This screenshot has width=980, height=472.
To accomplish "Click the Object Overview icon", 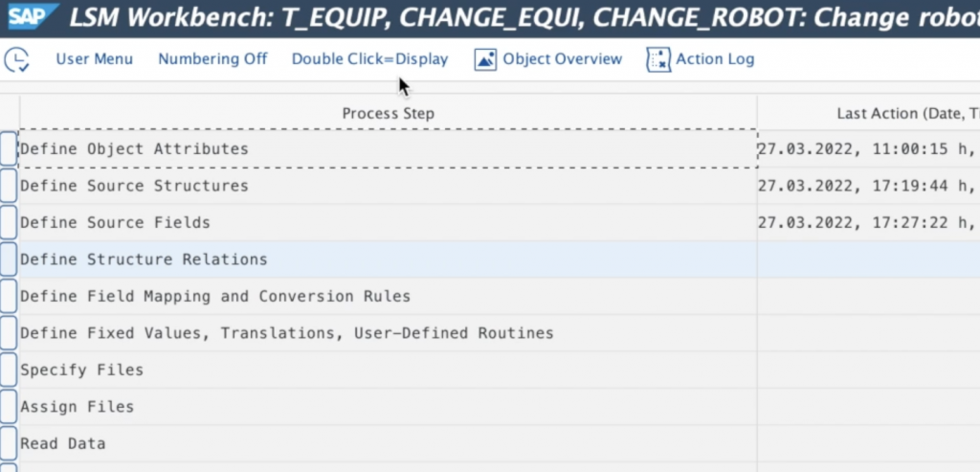I will click(x=486, y=59).
